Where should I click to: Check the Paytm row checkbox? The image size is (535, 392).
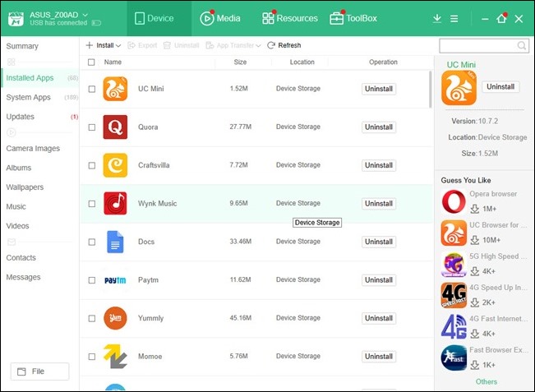click(92, 280)
